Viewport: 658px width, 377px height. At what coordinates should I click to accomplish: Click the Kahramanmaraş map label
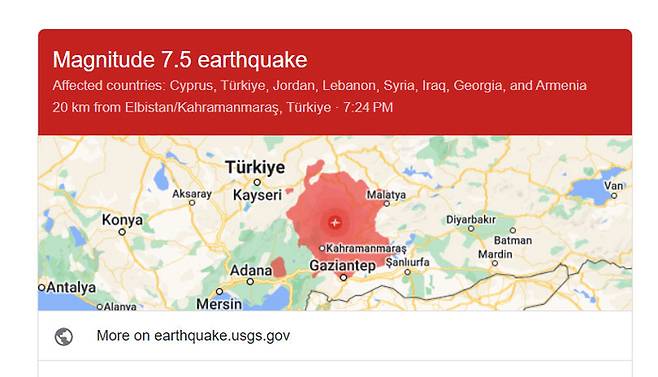point(366,249)
